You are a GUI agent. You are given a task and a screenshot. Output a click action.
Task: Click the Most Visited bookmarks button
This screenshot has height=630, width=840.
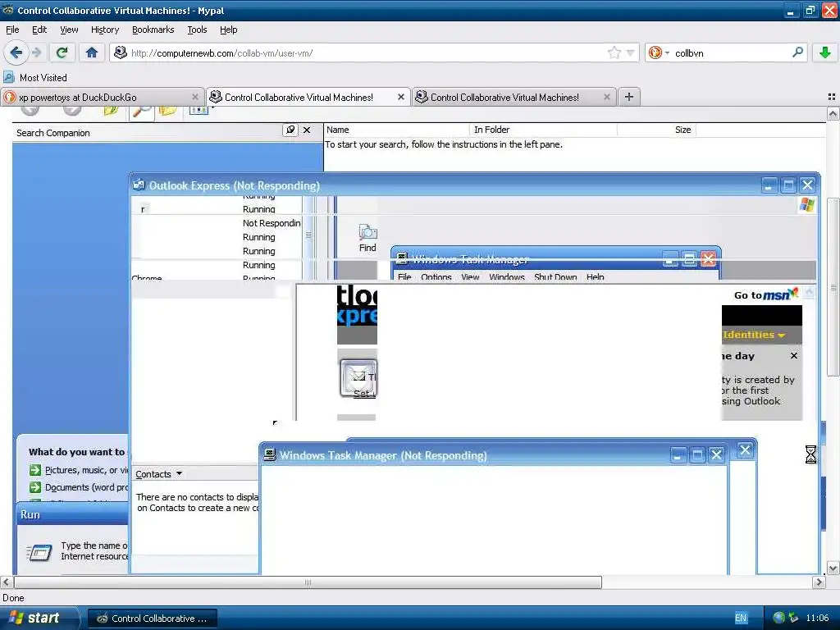click(35, 78)
